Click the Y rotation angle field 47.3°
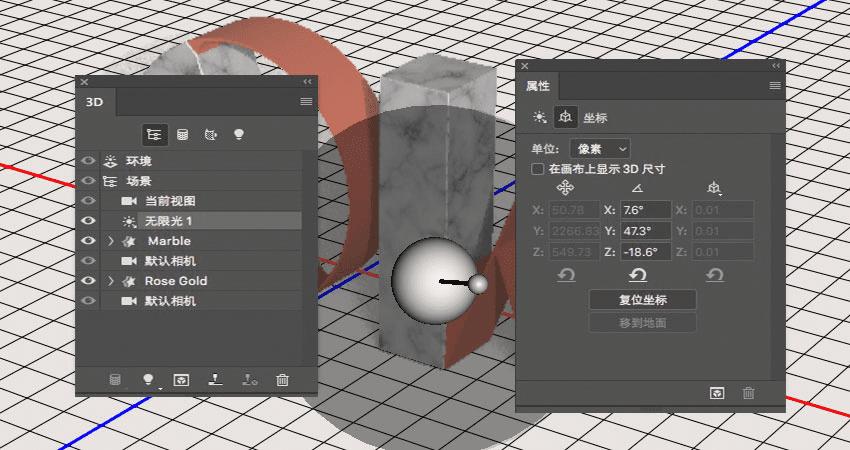Viewport: 850px width, 450px height. click(645, 231)
